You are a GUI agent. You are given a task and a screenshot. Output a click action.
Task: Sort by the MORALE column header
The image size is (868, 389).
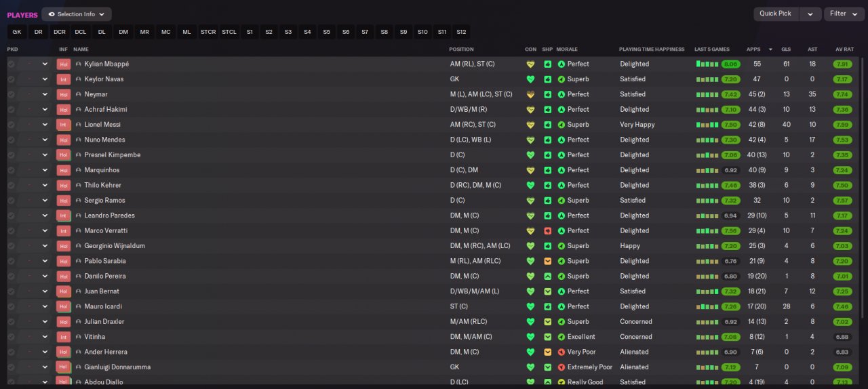(x=567, y=49)
